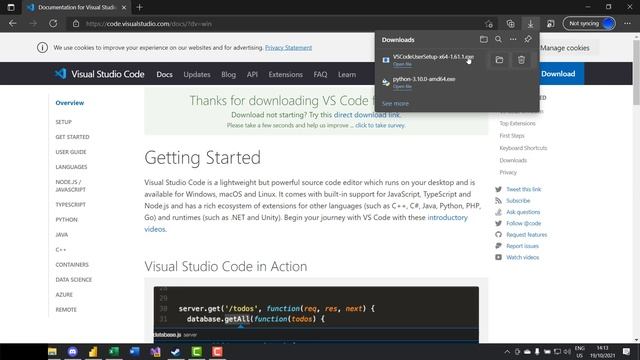Expand the PYTHON sidebar section
This screenshot has height=360, width=640.
(67, 220)
